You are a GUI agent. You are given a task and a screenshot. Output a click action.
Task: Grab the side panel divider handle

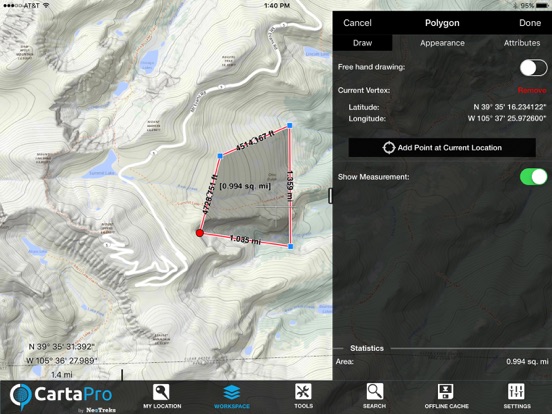point(330,196)
